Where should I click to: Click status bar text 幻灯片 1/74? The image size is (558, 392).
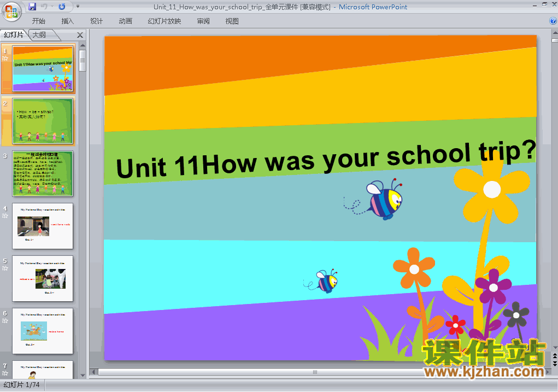tap(21, 385)
